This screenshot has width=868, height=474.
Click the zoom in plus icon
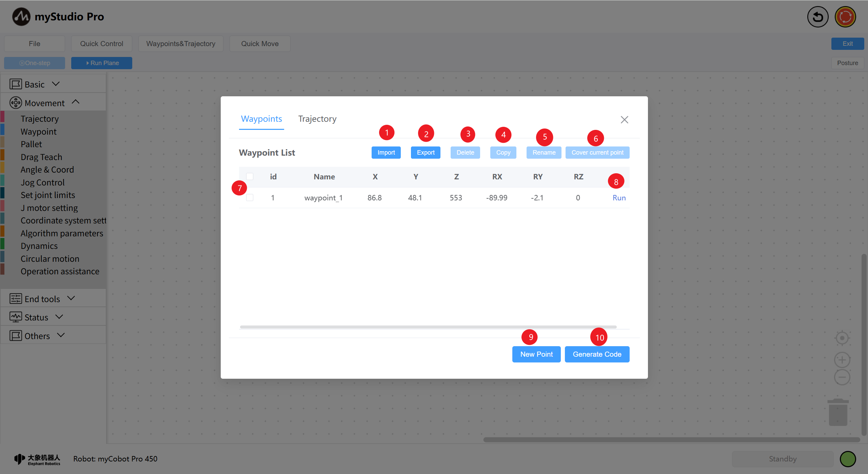coord(842,360)
